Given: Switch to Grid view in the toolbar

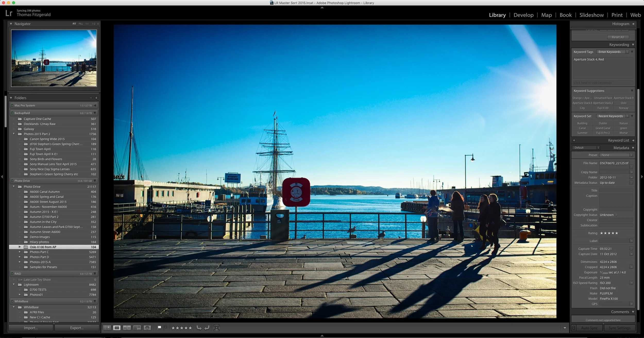Looking at the screenshot, I should 107,328.
